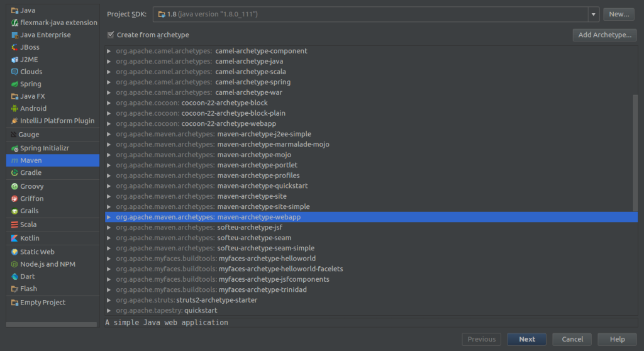Click the Next button
Image resolution: width=644 pixels, height=351 pixels.
click(x=527, y=339)
